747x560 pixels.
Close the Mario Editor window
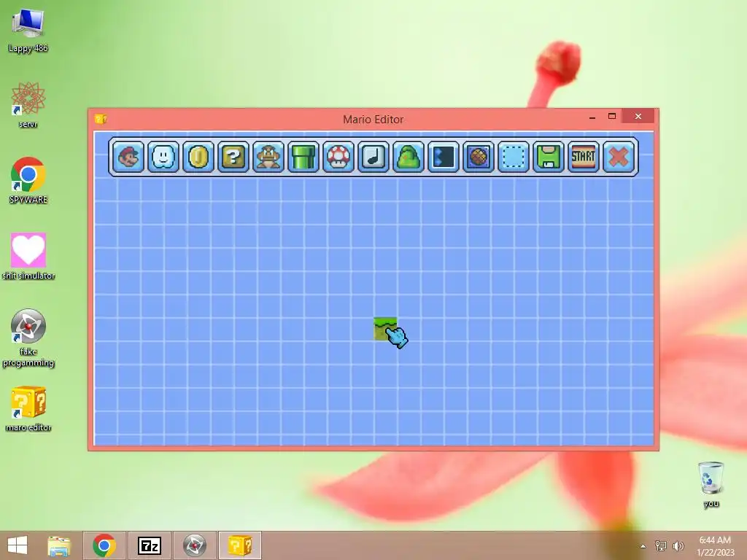click(x=638, y=116)
